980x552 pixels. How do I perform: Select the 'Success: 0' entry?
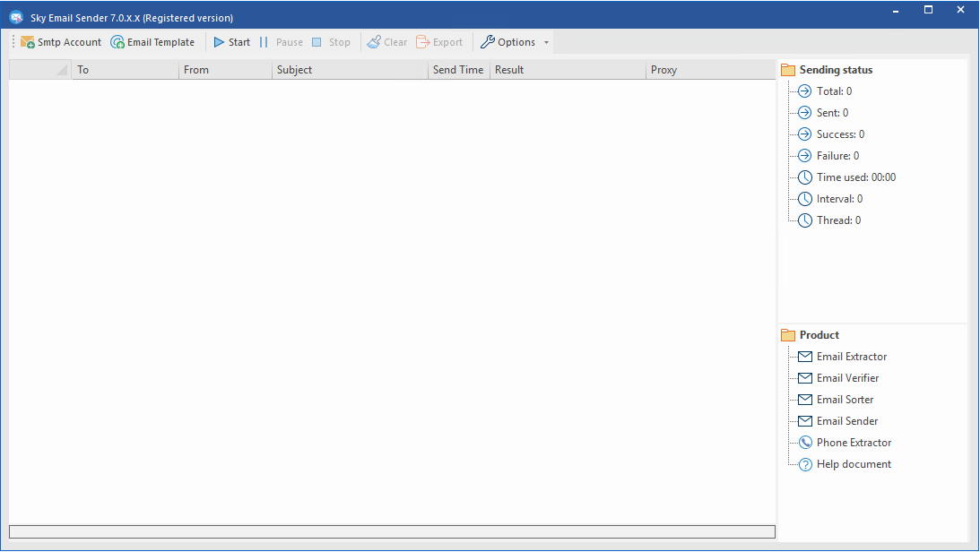[x=841, y=134]
